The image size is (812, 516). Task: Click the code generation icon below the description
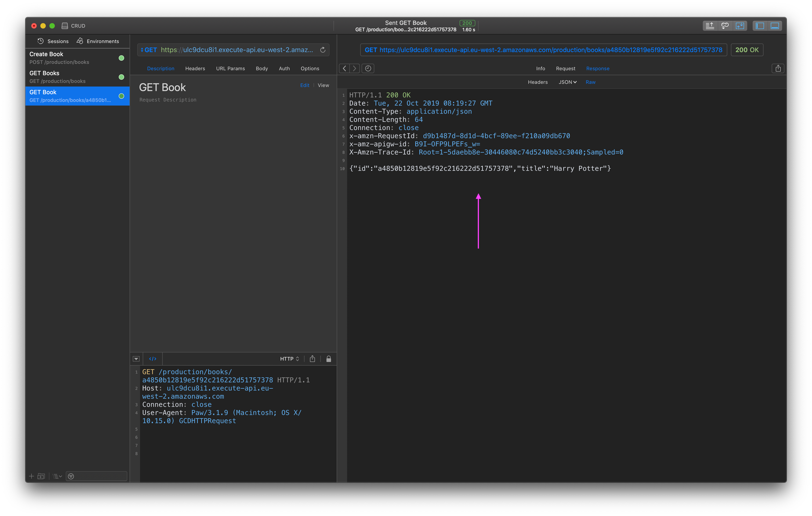click(x=153, y=359)
